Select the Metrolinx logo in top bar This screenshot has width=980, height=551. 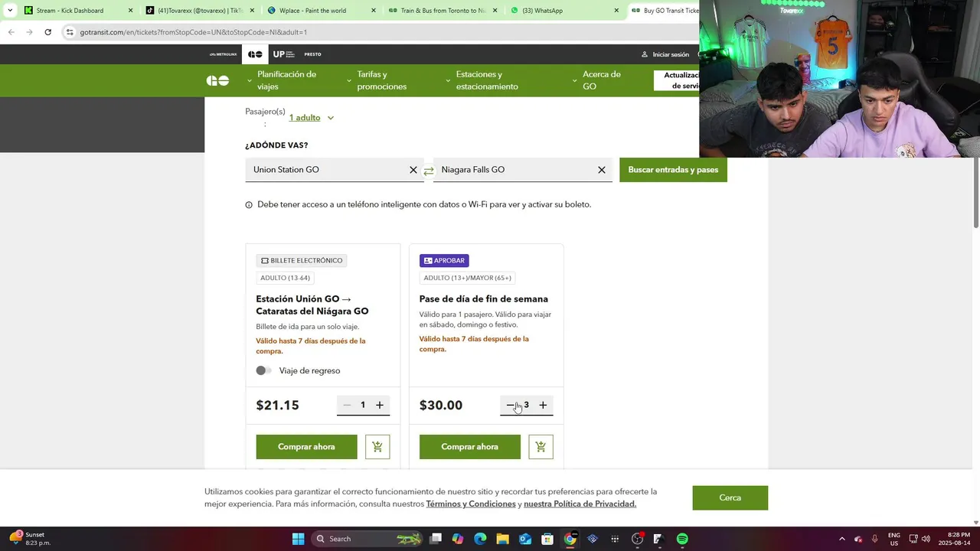point(224,54)
